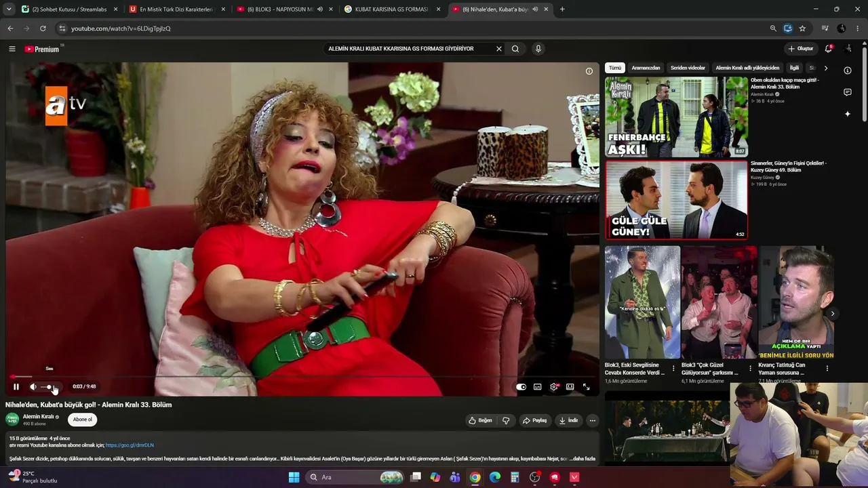The height and width of the screenshot is (488, 868).
Task: Click the Oluştur create button
Action: 801,49
